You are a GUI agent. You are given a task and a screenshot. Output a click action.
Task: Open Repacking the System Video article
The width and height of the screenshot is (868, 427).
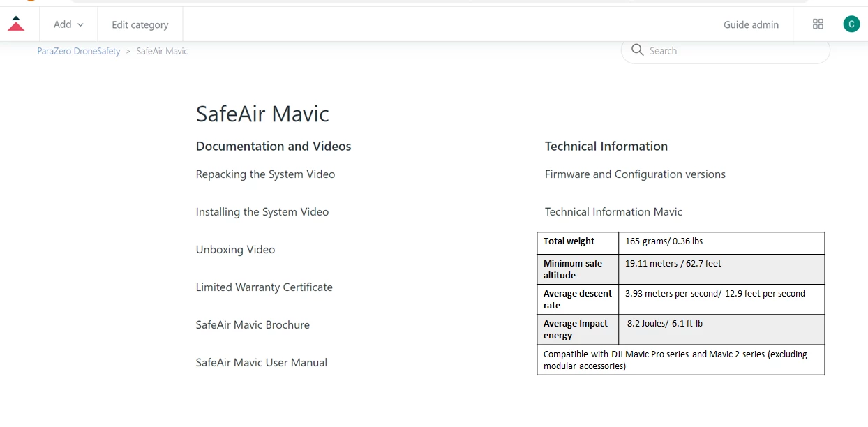[x=265, y=174]
